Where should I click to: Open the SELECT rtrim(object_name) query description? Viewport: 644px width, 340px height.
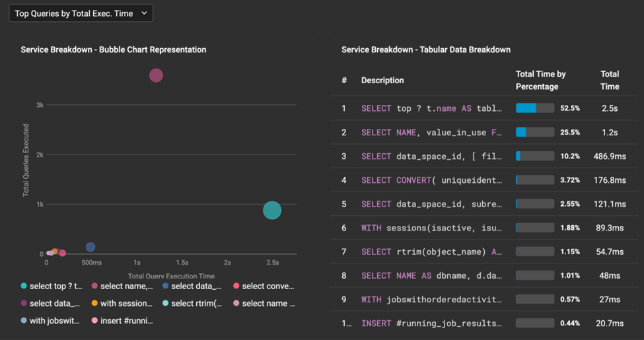click(x=431, y=252)
